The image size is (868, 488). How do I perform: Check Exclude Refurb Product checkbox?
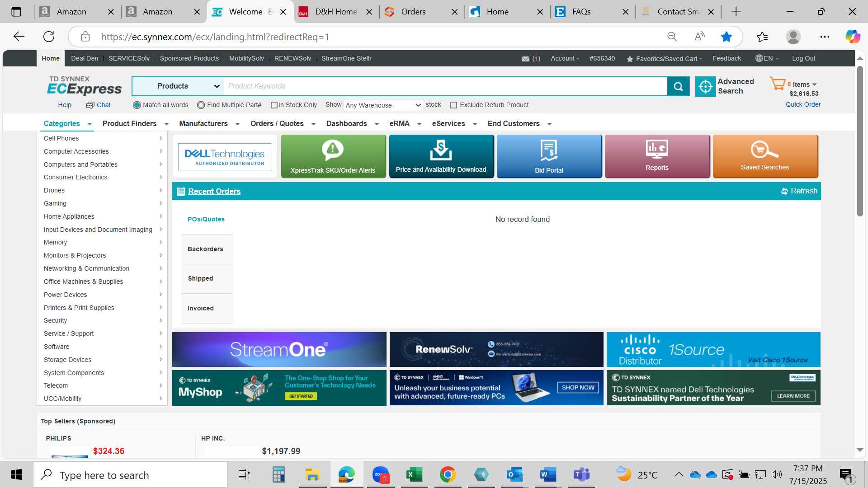pyautogui.click(x=453, y=105)
